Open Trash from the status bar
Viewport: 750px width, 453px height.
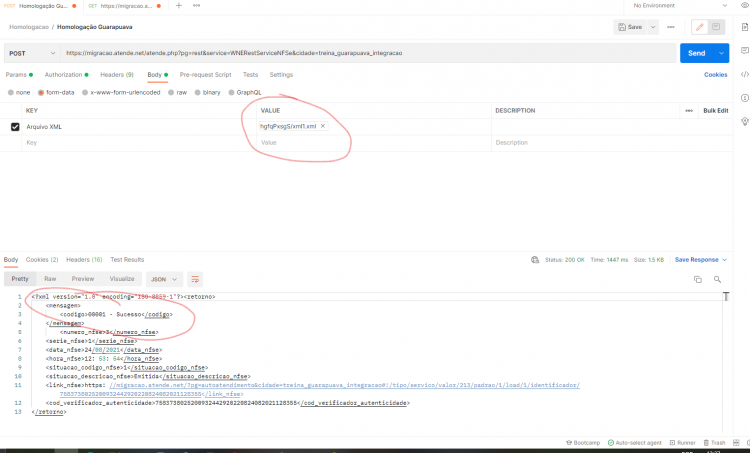click(x=714, y=443)
